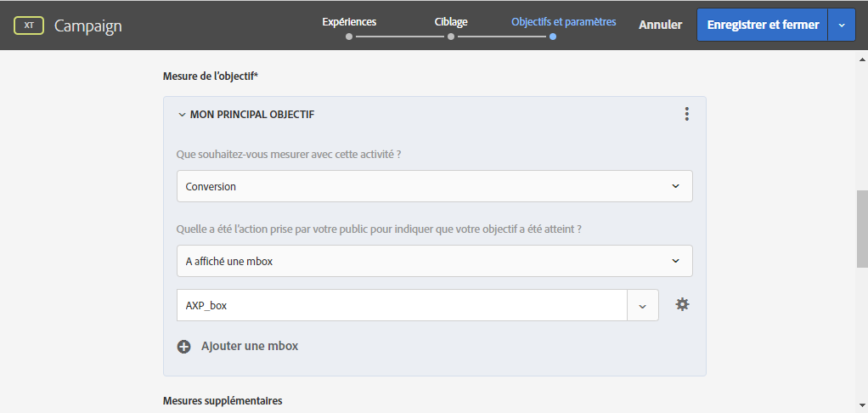Viewport: 868px width, 413px height.
Task: Go to the Ciblage step
Action: point(451,22)
